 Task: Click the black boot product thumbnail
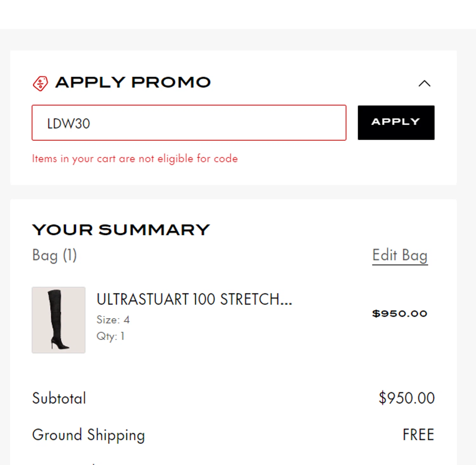pos(58,320)
